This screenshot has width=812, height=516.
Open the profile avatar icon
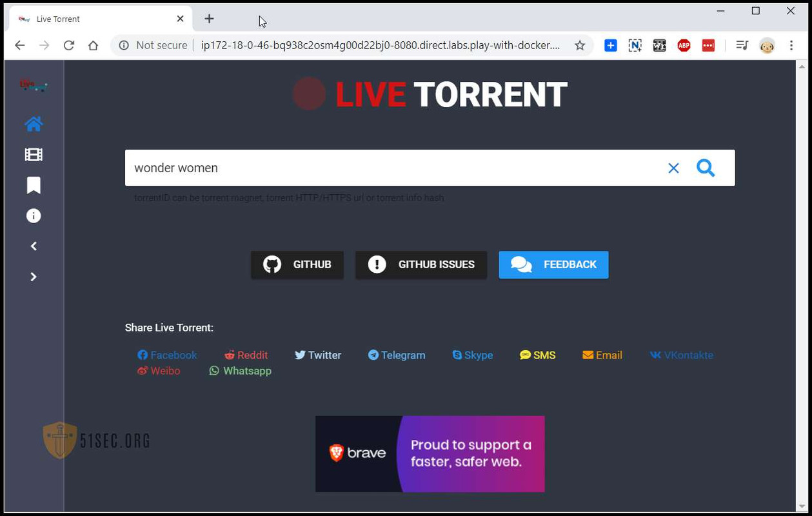767,45
